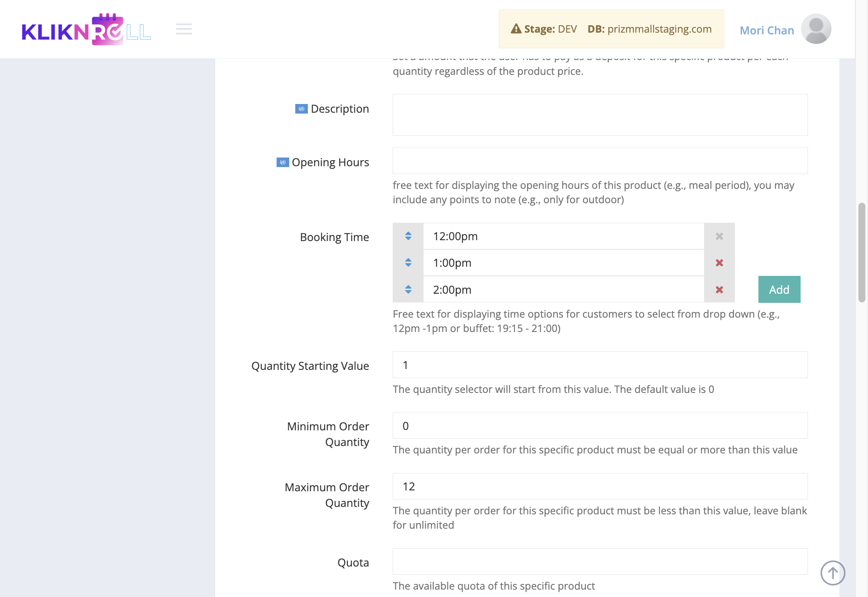Add a new booking time
The image size is (868, 597).
point(779,289)
